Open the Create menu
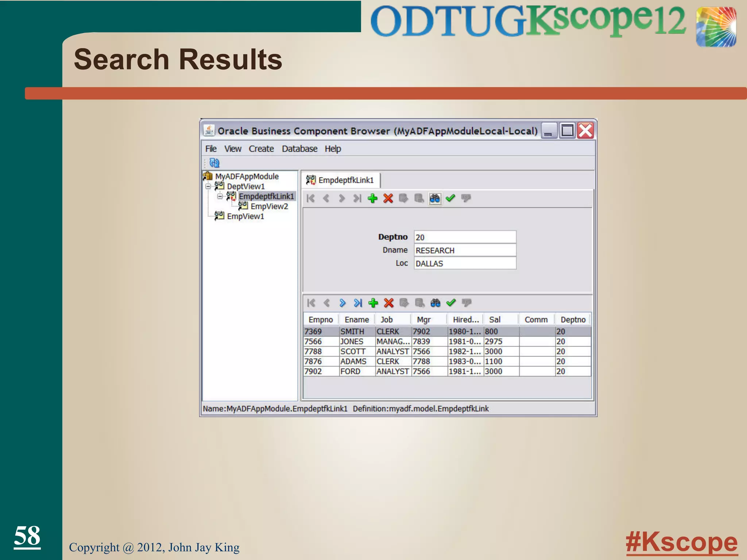Image resolution: width=747 pixels, height=560 pixels. tap(261, 149)
